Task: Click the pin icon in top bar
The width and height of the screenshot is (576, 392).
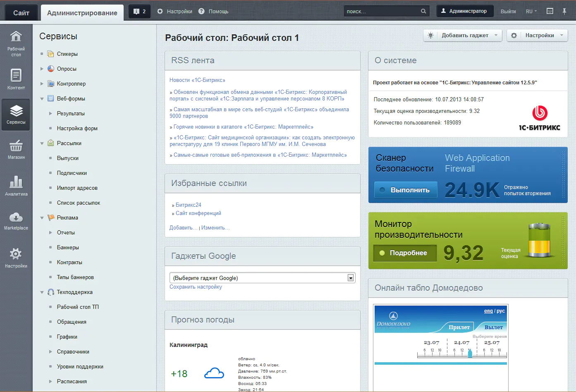Action: (564, 11)
